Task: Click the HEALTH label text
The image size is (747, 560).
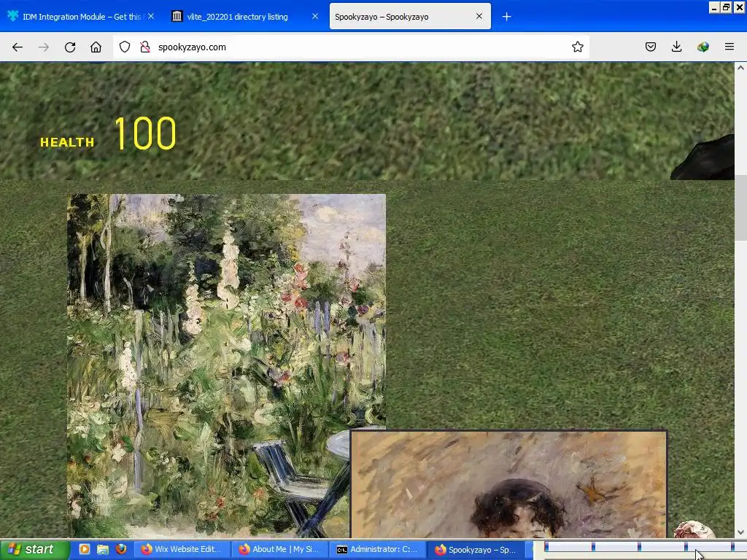Action: pyautogui.click(x=67, y=142)
